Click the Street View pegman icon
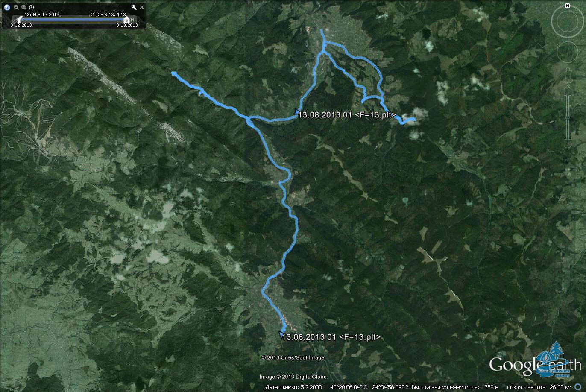586x392 pixels. pyautogui.click(x=567, y=74)
